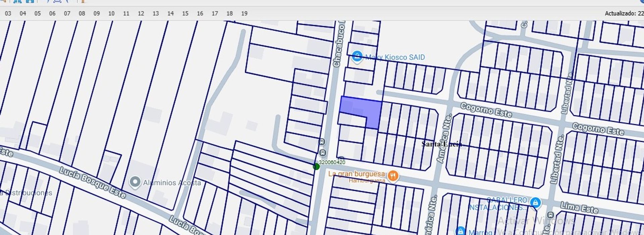
Task: Select level 03 in number bar
Action: click(x=8, y=13)
